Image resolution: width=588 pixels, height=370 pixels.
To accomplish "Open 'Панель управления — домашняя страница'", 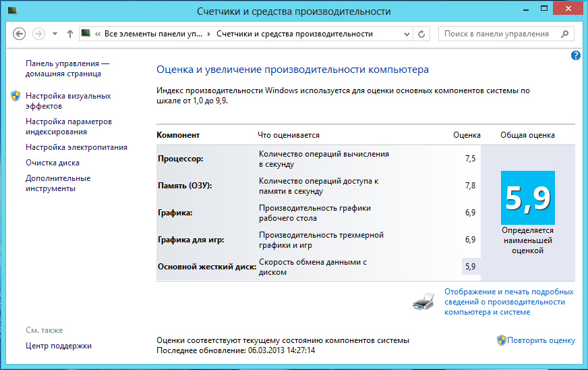I will (x=67, y=68).
